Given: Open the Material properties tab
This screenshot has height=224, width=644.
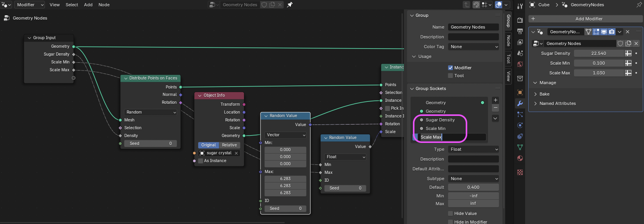Looking at the screenshot, I should 520,158.
